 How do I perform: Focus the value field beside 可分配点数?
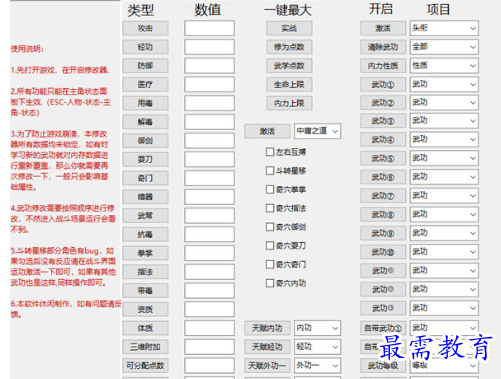[209, 366]
